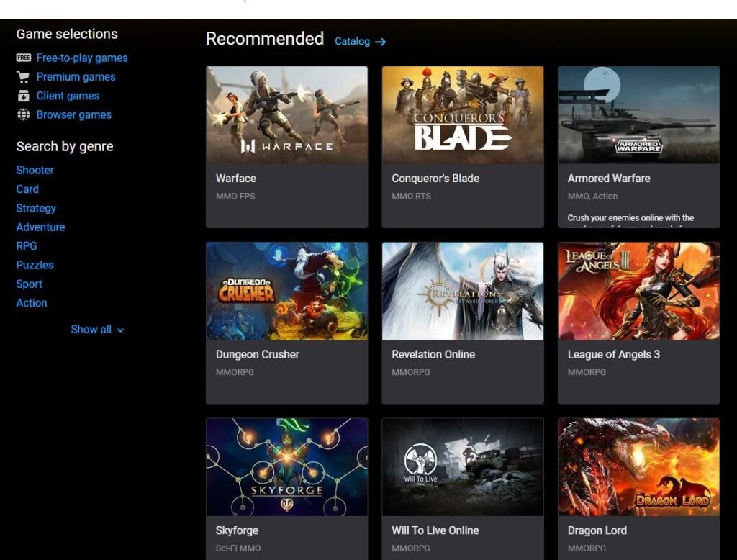Image resolution: width=737 pixels, height=560 pixels.
Task: Click the shopping cart icon beside Premium games
Action: coord(23,76)
